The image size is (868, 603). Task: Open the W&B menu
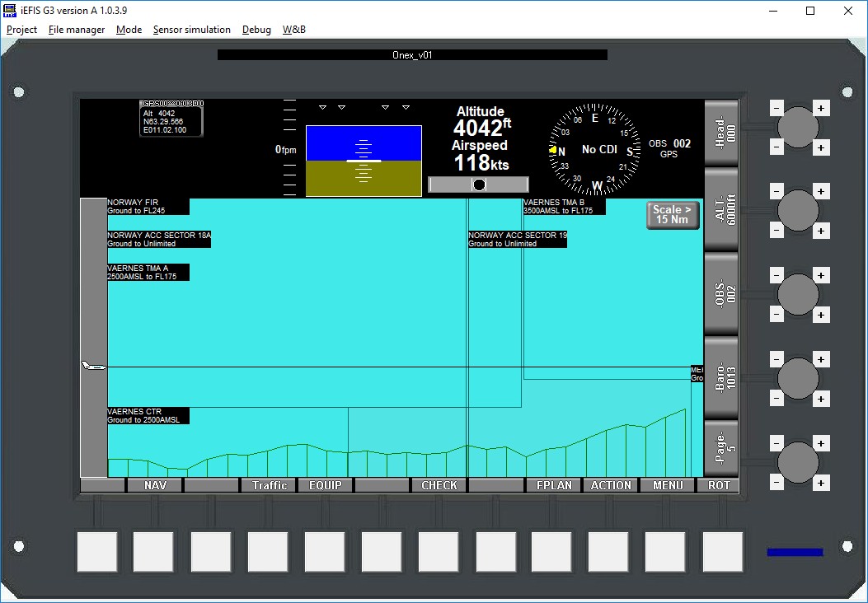pyautogui.click(x=293, y=29)
